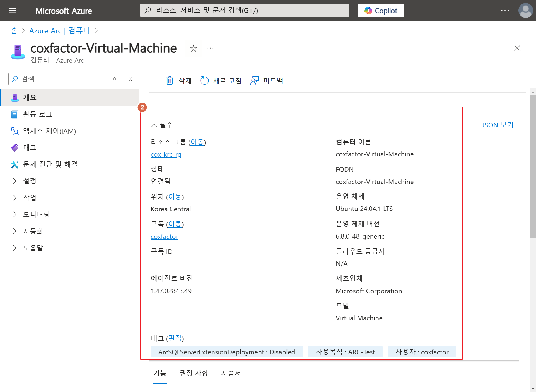Collapse the 필수 essentials section
Screen dimensions: 536x392
[154, 125]
